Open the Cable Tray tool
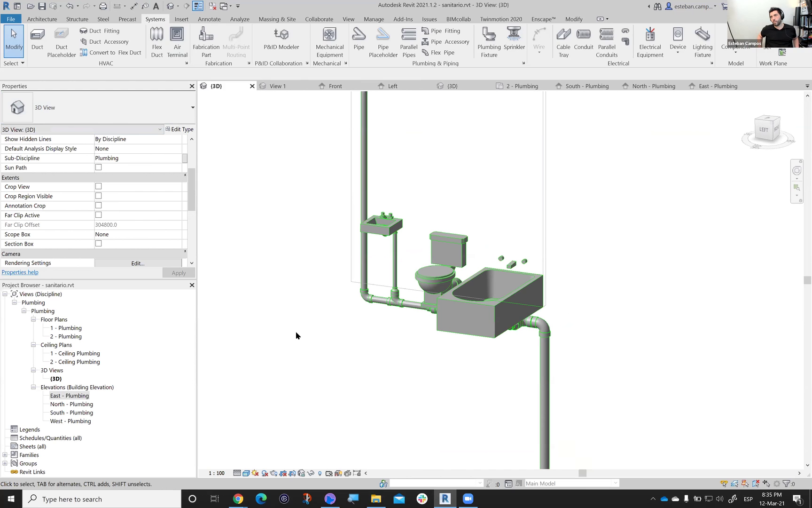The width and height of the screenshot is (812, 508). (563, 42)
